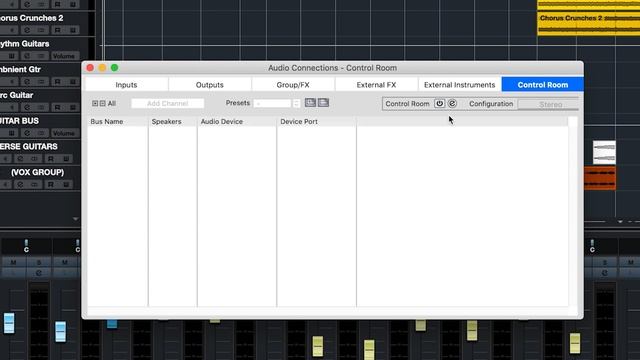The image size is (640, 360).
Task: Edit channel settings on Chorus Crunches 2 track
Action: 27,30
